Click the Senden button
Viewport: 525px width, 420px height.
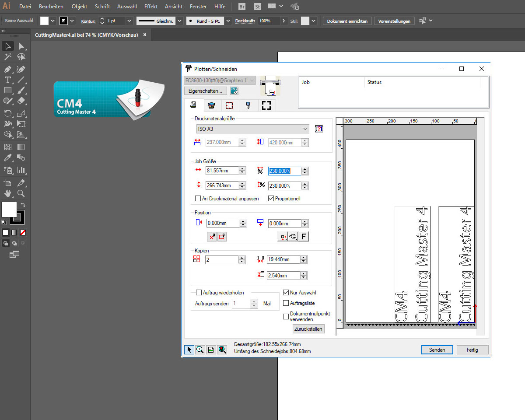[437, 350]
